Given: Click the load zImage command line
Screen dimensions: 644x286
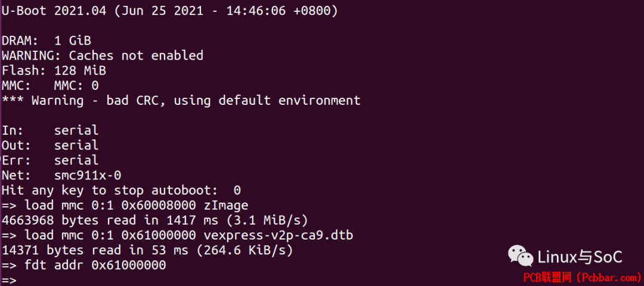Looking at the screenshot, I should pos(125,205).
